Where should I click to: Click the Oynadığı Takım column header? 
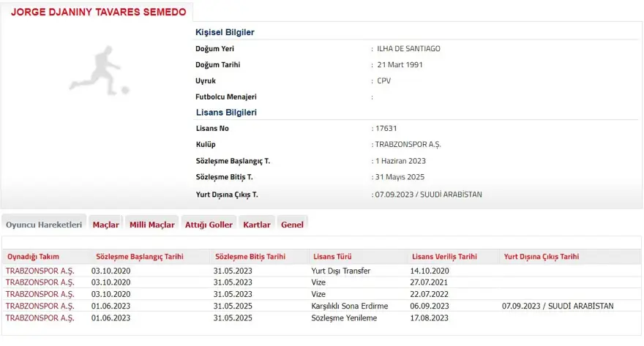33,257
